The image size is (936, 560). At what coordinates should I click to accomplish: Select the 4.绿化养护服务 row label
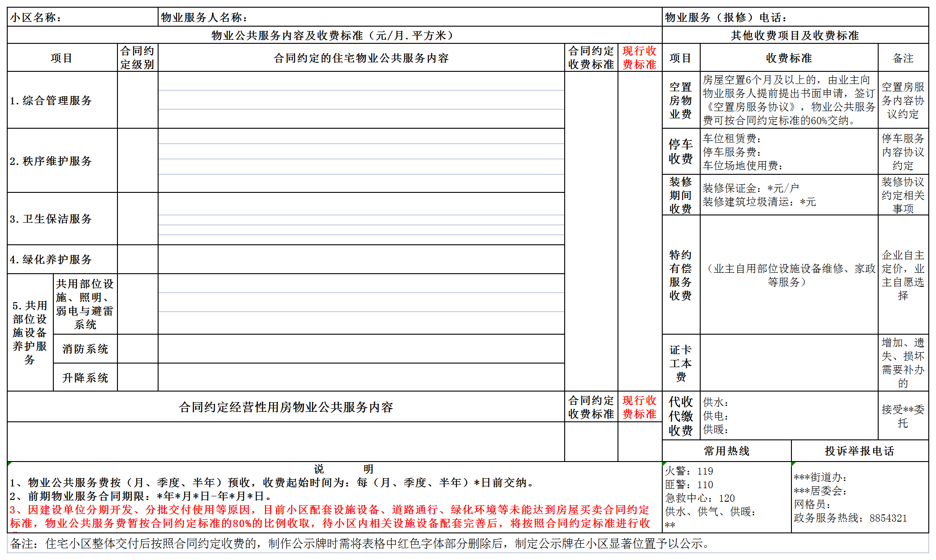click(x=62, y=260)
